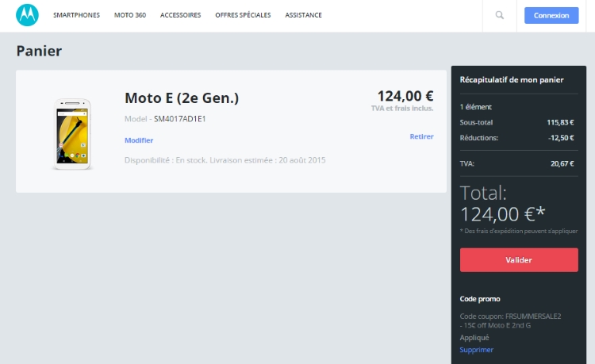Open the Assistance menu item
595x364 pixels.
click(x=303, y=15)
